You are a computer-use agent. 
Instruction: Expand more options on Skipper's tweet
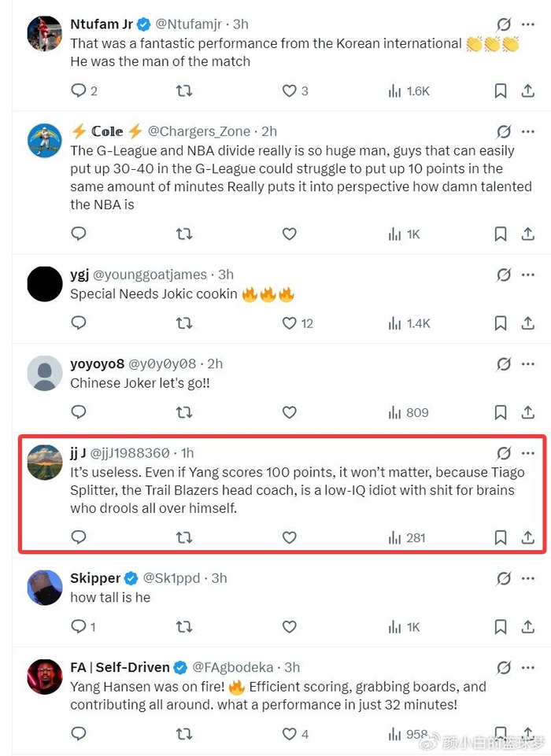(528, 577)
